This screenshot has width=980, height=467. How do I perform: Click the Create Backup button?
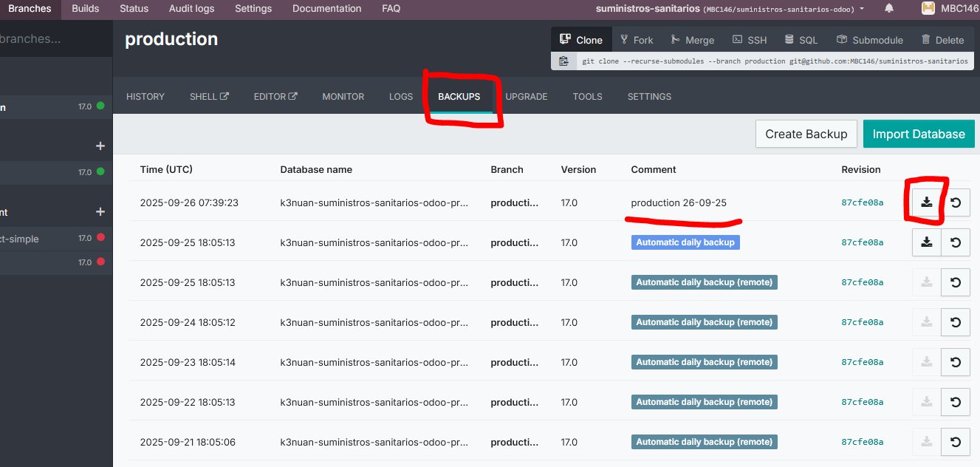(806, 134)
